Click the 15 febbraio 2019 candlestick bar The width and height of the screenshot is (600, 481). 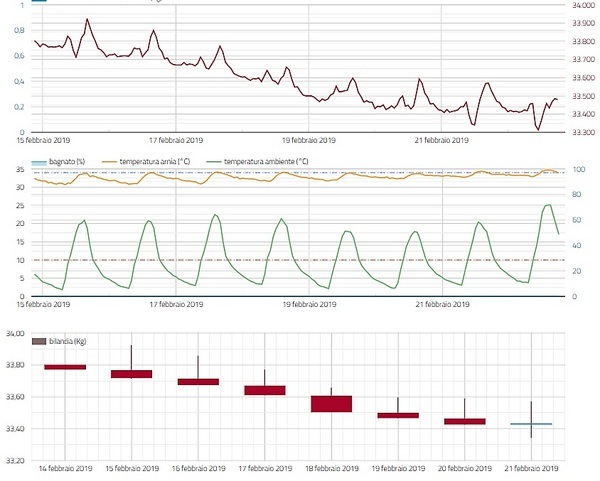[131, 374]
